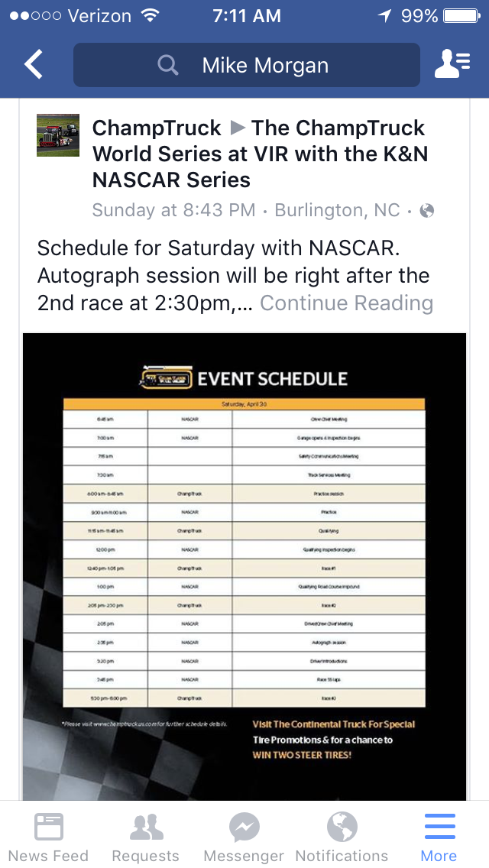Viewport: 489px width, 868px height.
Task: Open The ChampTruck World Series group link
Action: point(260,154)
